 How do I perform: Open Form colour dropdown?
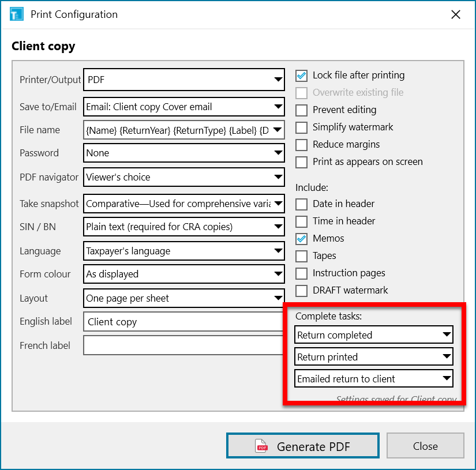coord(184,274)
